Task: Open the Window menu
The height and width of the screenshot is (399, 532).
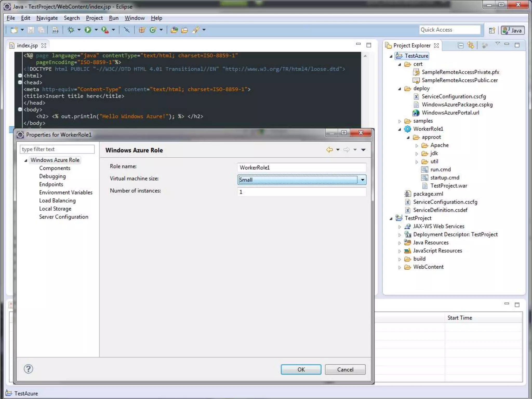Action: coord(134,18)
